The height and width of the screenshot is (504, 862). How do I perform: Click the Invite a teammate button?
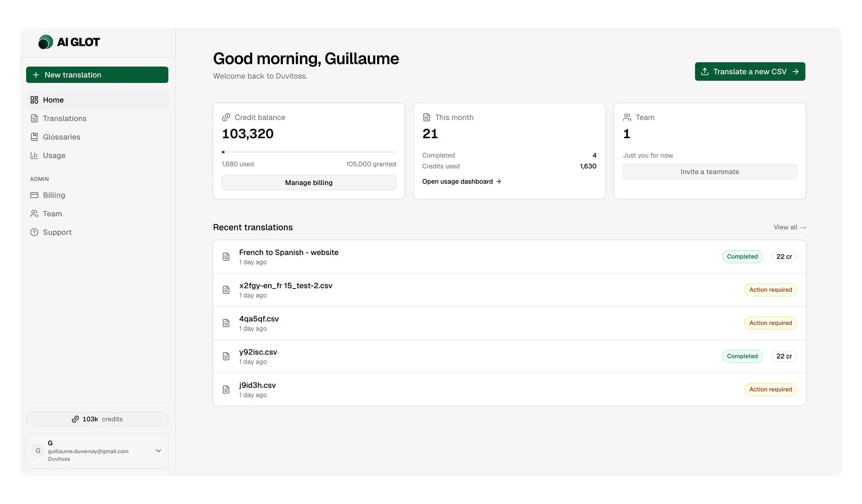(709, 172)
